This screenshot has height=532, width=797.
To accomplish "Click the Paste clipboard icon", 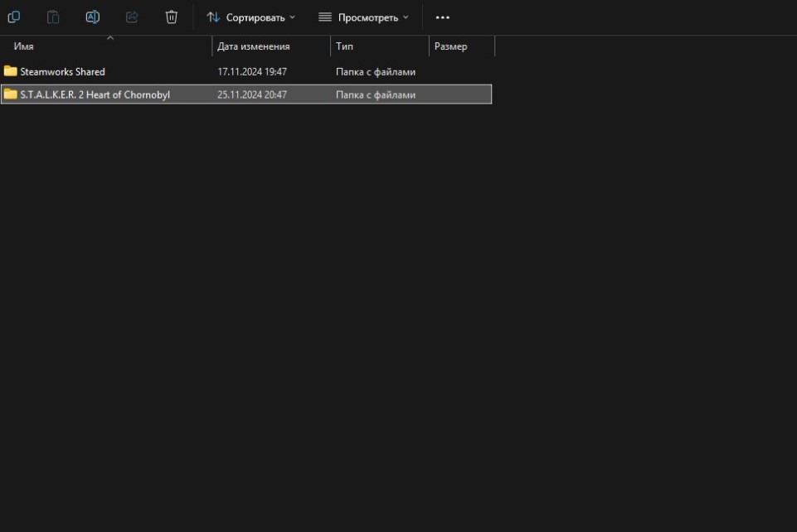I will [x=53, y=17].
